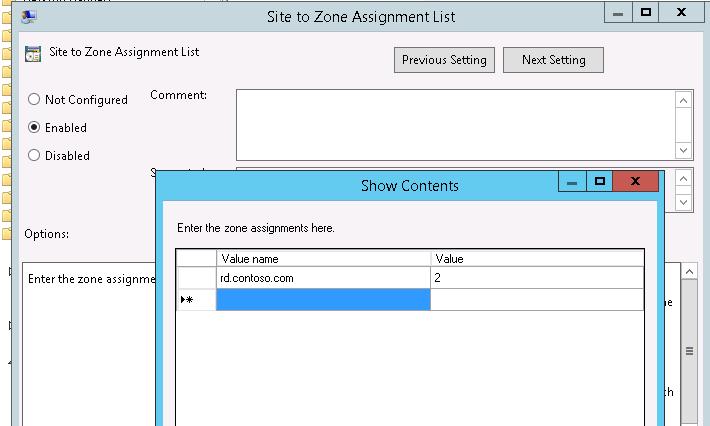Maximize the Show Contents dialog
710x426 pixels.
(600, 182)
